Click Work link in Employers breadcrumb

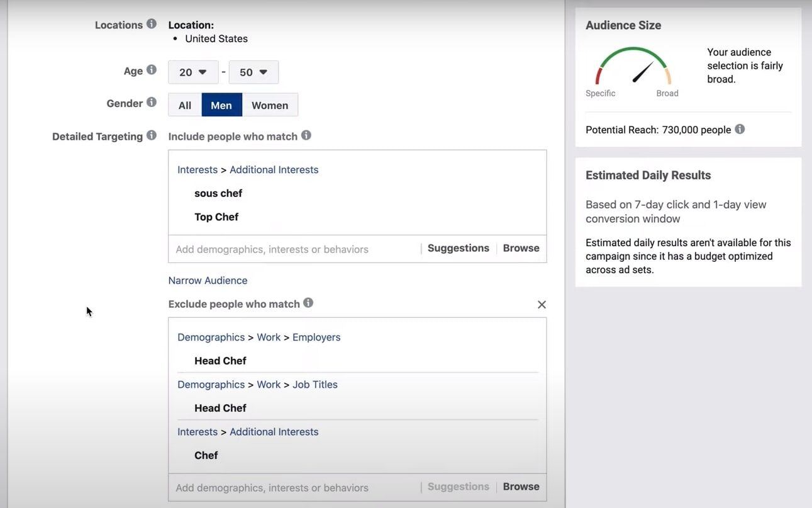click(269, 337)
